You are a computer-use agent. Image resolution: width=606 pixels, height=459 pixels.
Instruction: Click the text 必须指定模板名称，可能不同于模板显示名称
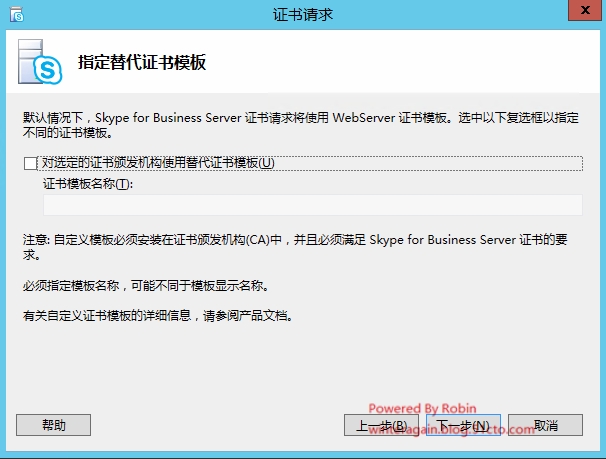pos(146,286)
